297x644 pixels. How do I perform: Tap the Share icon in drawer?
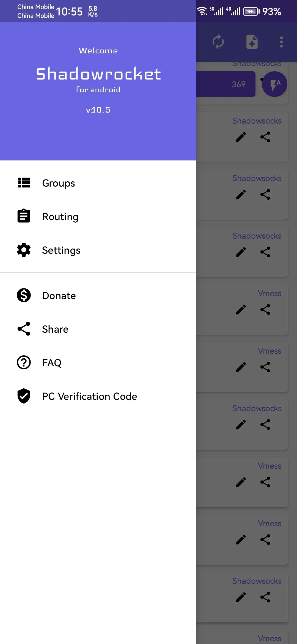coord(24,329)
